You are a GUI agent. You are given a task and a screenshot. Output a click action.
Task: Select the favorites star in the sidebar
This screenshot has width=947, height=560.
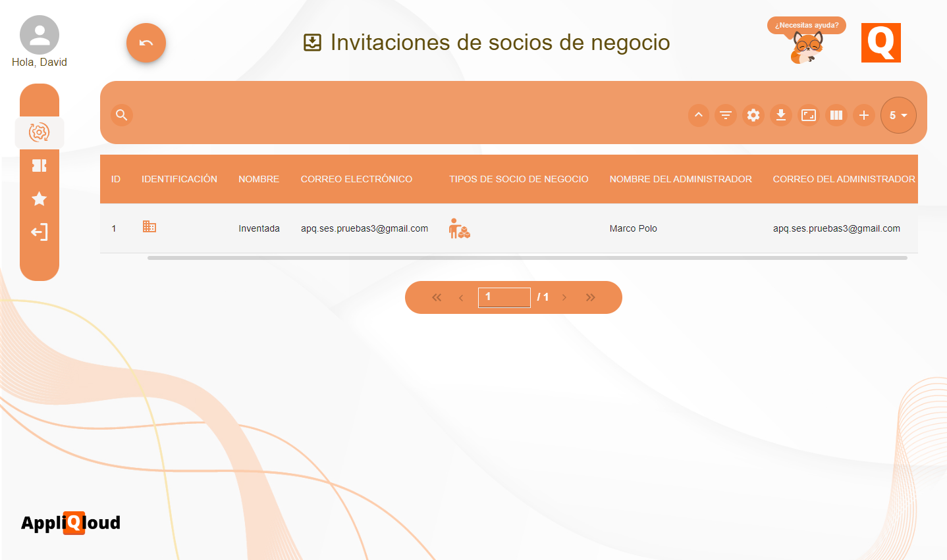[x=39, y=198]
